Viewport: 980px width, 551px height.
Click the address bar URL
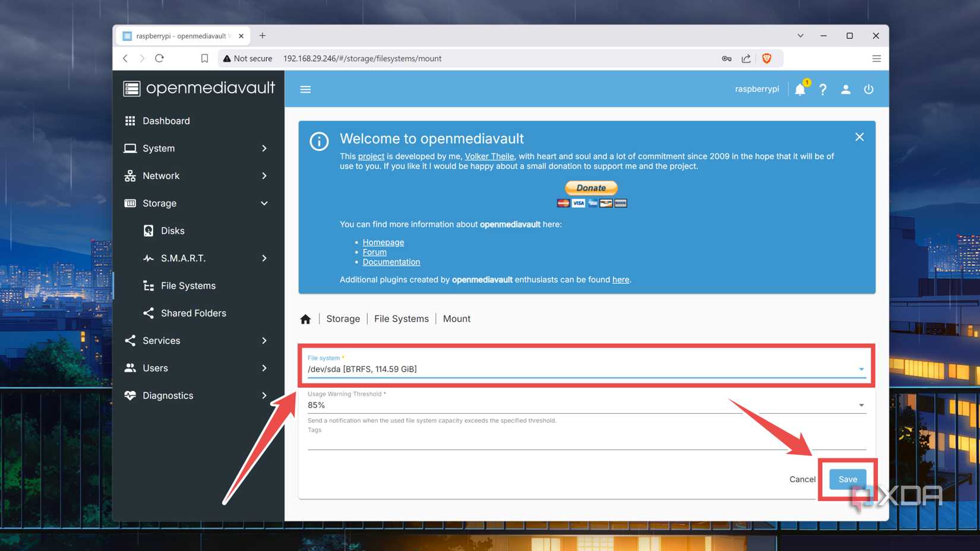pyautogui.click(x=362, y=58)
